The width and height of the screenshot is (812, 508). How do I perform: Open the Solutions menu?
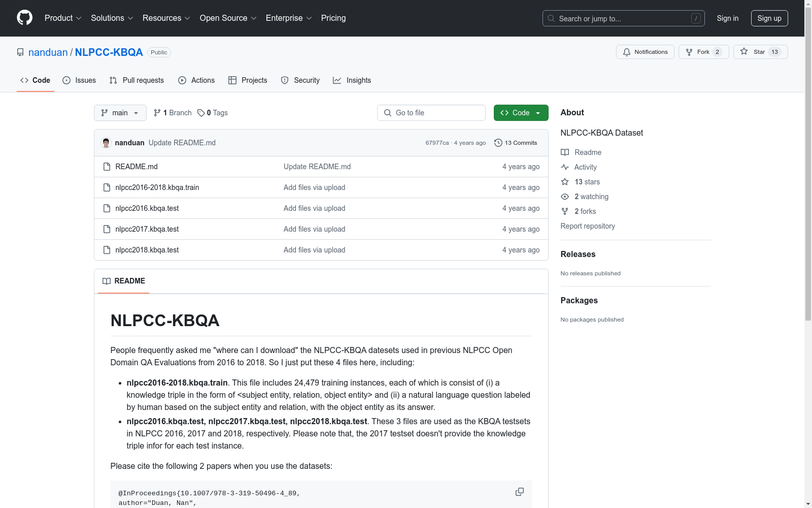[112, 18]
